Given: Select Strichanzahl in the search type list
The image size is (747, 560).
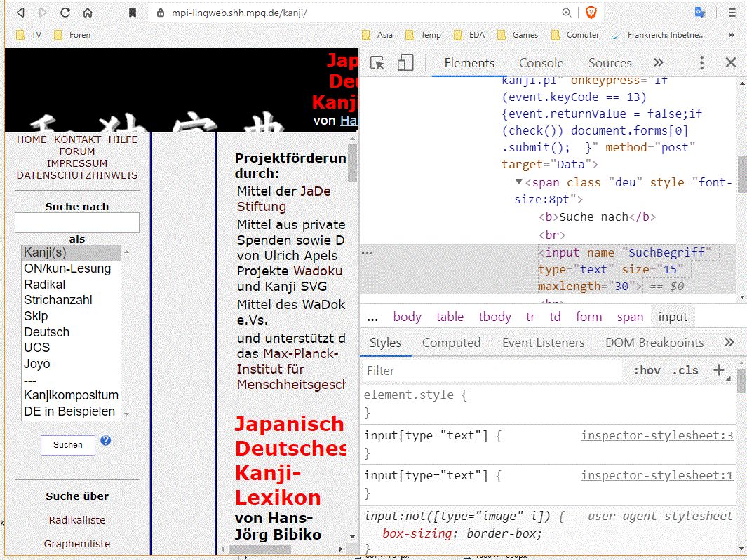Looking at the screenshot, I should point(58,300).
